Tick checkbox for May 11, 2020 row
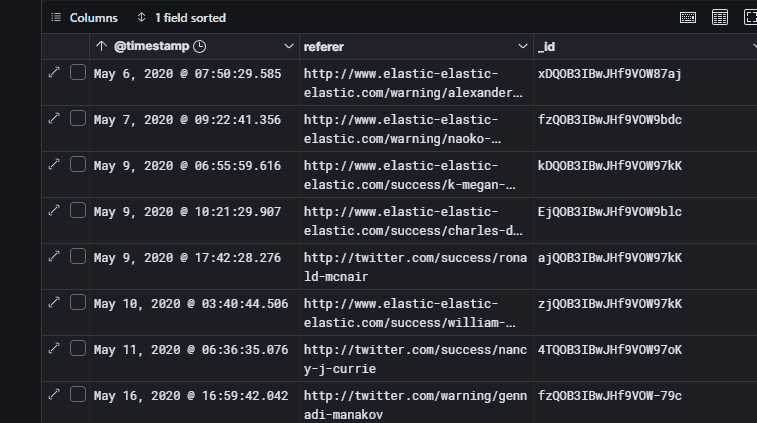The width and height of the screenshot is (757, 423). 78,348
